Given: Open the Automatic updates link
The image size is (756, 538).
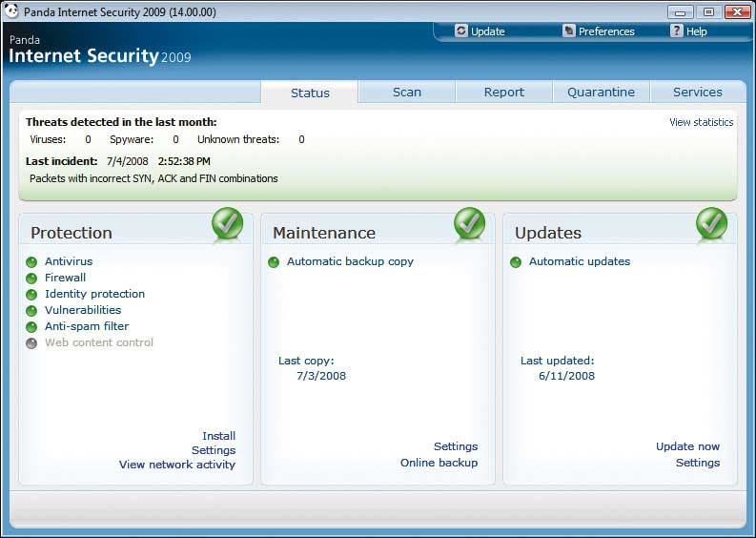Looking at the screenshot, I should click(x=580, y=261).
